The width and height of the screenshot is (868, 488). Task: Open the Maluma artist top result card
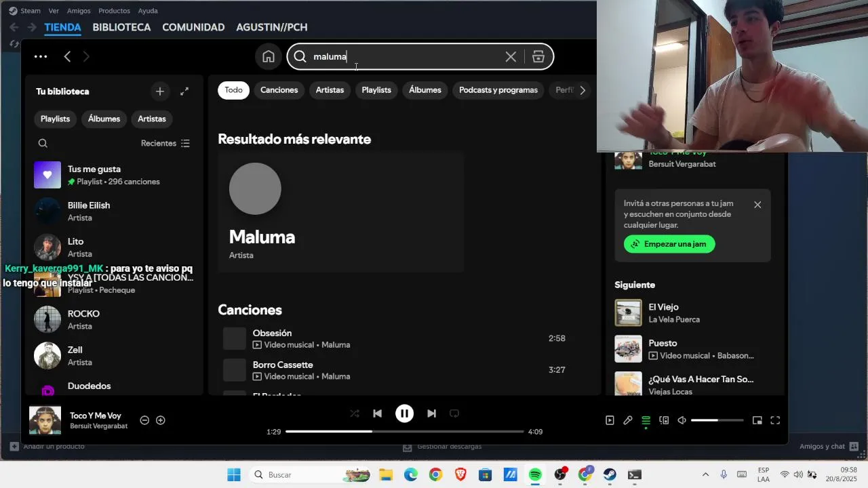click(341, 212)
